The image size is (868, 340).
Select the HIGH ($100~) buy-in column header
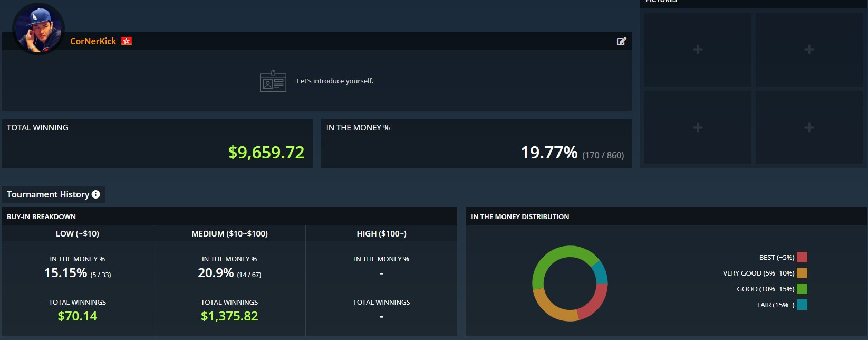(x=381, y=233)
